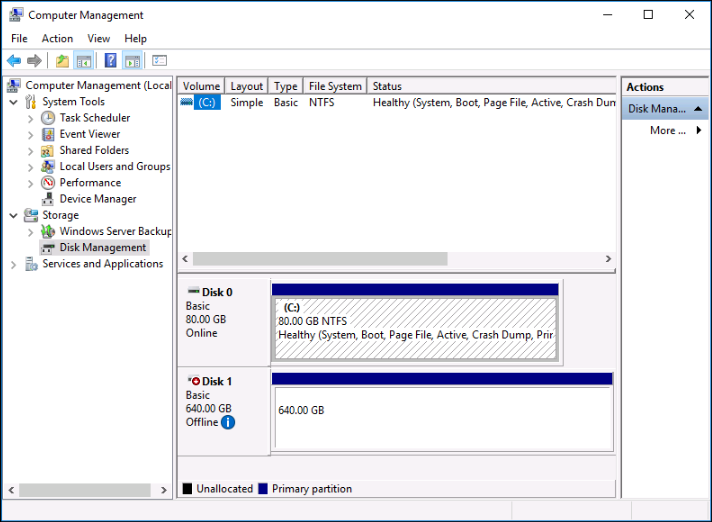This screenshot has width=712, height=522.
Task: Expand the Services and Applications node
Action: (x=14, y=264)
